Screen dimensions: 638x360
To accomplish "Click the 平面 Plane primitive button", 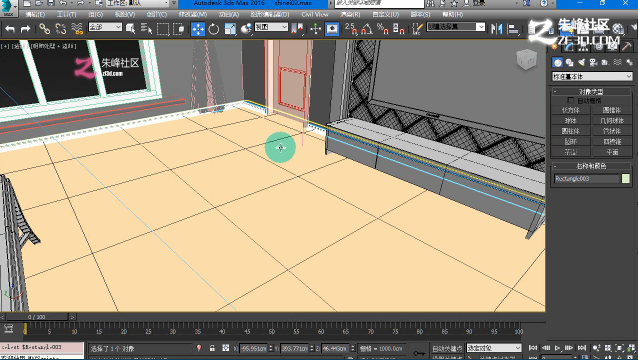I will 611,152.
